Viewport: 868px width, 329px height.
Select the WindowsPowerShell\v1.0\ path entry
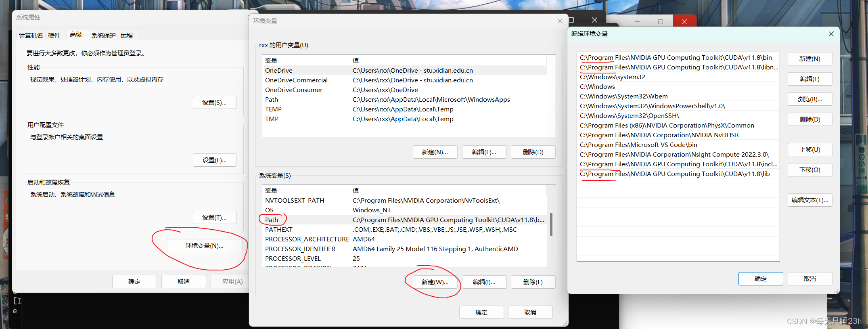pos(678,106)
